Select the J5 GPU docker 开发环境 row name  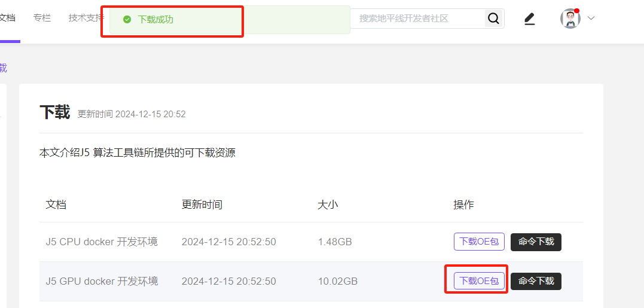(x=102, y=281)
